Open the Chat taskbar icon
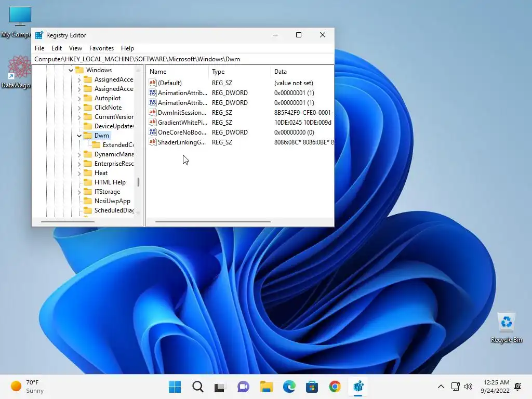The image size is (532, 399). pos(243,387)
